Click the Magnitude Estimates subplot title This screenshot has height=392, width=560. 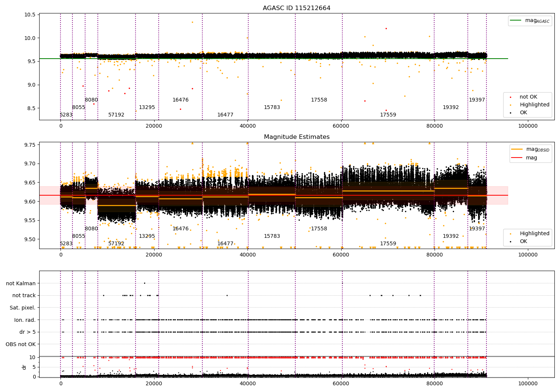click(296, 137)
